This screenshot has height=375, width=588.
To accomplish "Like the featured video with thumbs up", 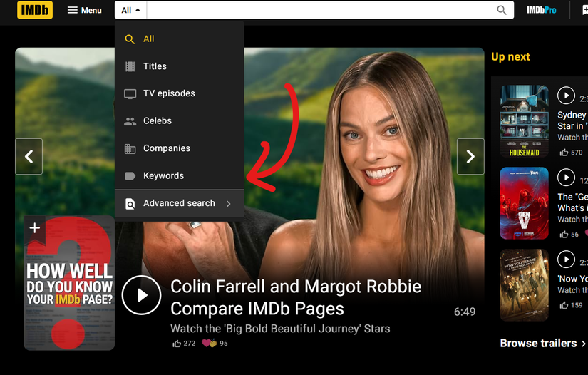I will pyautogui.click(x=177, y=344).
